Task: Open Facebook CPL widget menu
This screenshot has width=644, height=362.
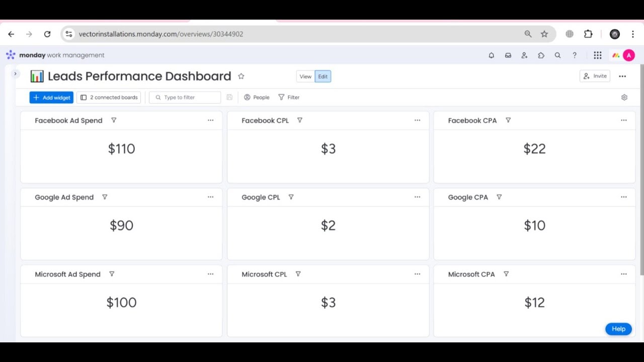Action: [417, 120]
